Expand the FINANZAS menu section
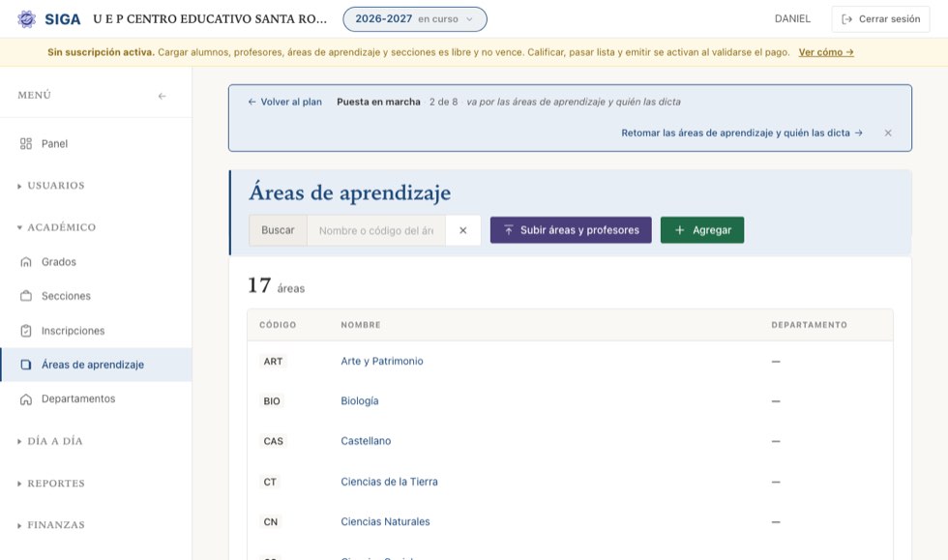The image size is (948, 560). (51, 525)
